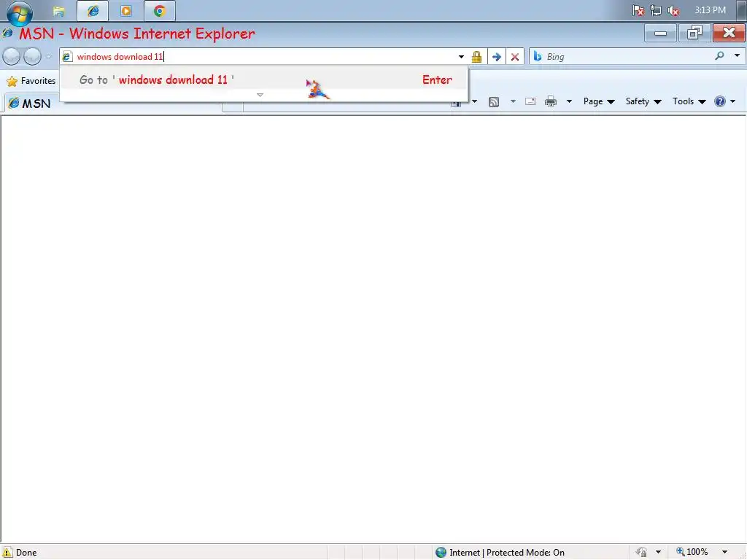Click the Print icon
747x560 pixels.
point(551,101)
